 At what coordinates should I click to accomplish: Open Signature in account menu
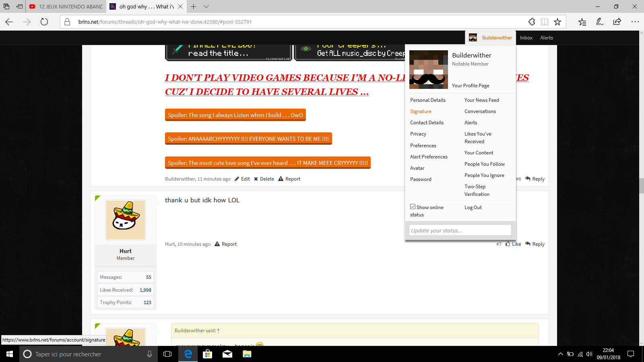coord(421,111)
